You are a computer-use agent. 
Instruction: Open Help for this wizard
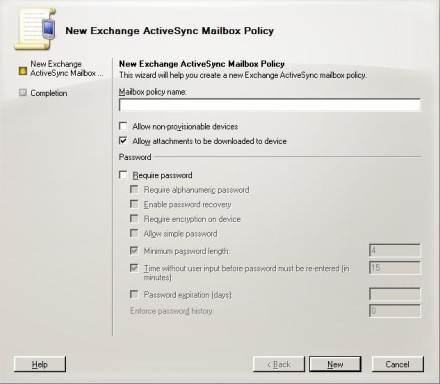[40, 364]
